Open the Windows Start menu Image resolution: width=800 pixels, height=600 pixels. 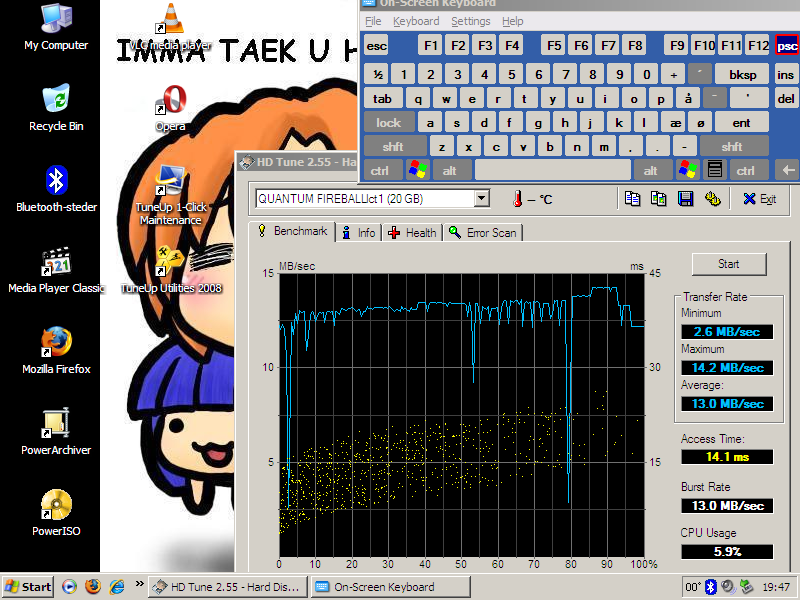[28, 587]
